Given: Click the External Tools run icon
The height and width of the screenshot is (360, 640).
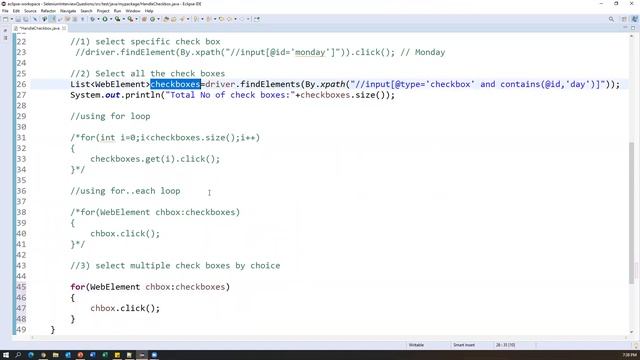Looking at the screenshot, I should coord(130,19).
